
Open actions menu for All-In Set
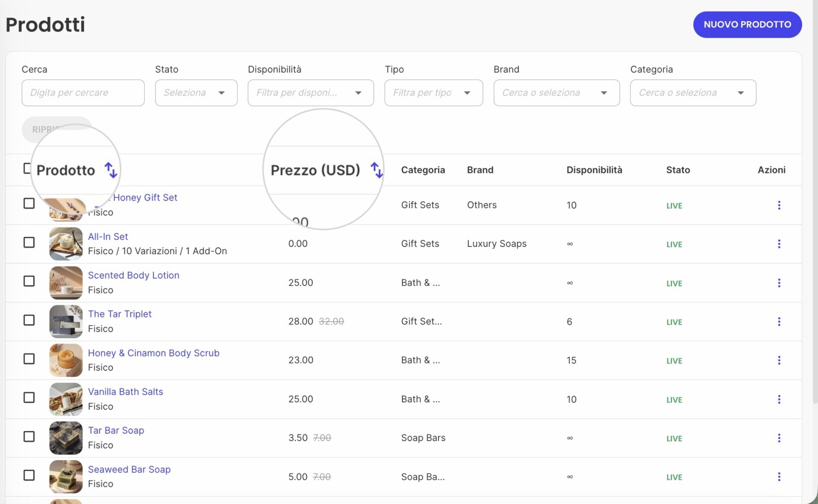[x=779, y=244]
